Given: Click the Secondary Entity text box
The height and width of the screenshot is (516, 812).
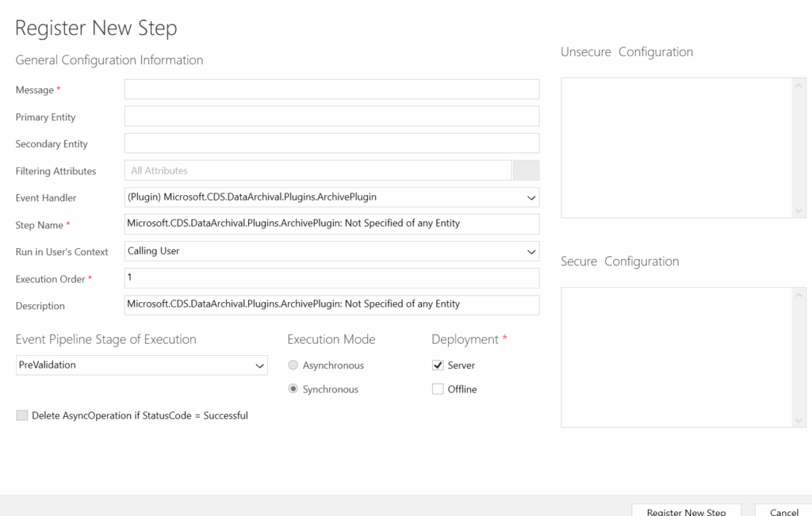Looking at the screenshot, I should pyautogui.click(x=331, y=143).
